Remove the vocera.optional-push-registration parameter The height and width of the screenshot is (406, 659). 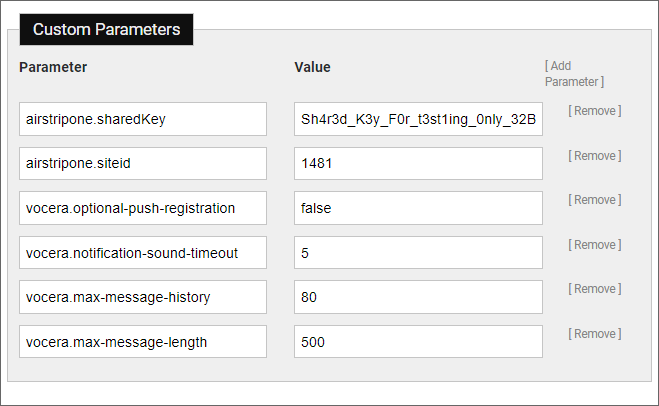pos(595,200)
